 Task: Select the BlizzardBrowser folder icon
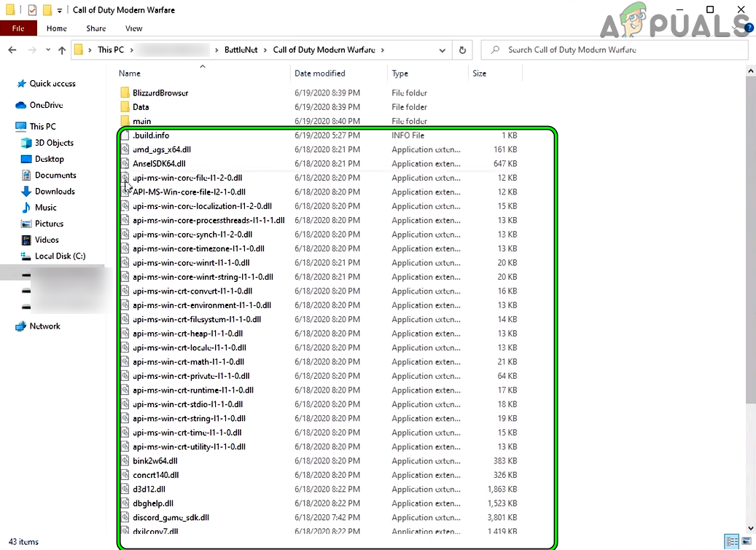125,93
